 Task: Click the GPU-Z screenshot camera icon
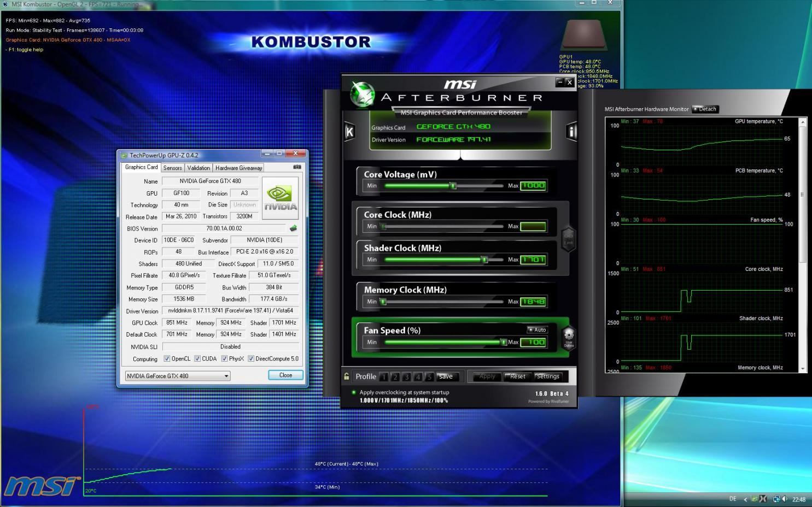point(297,167)
